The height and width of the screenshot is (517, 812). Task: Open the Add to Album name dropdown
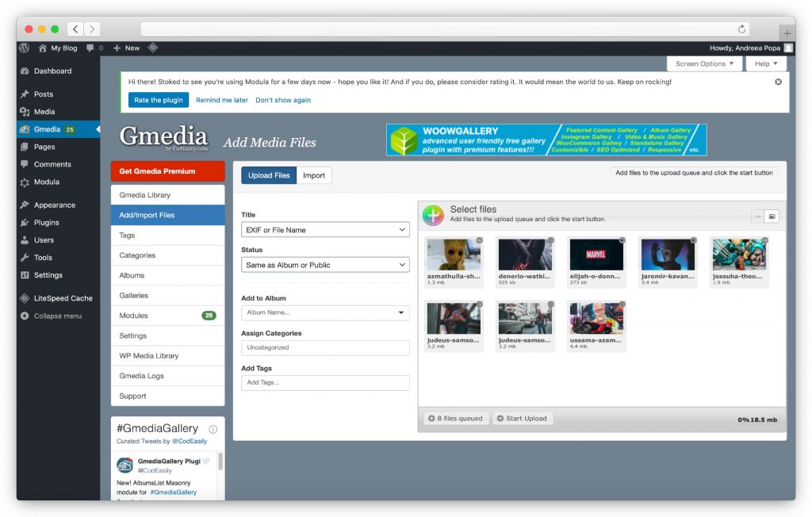coord(325,312)
